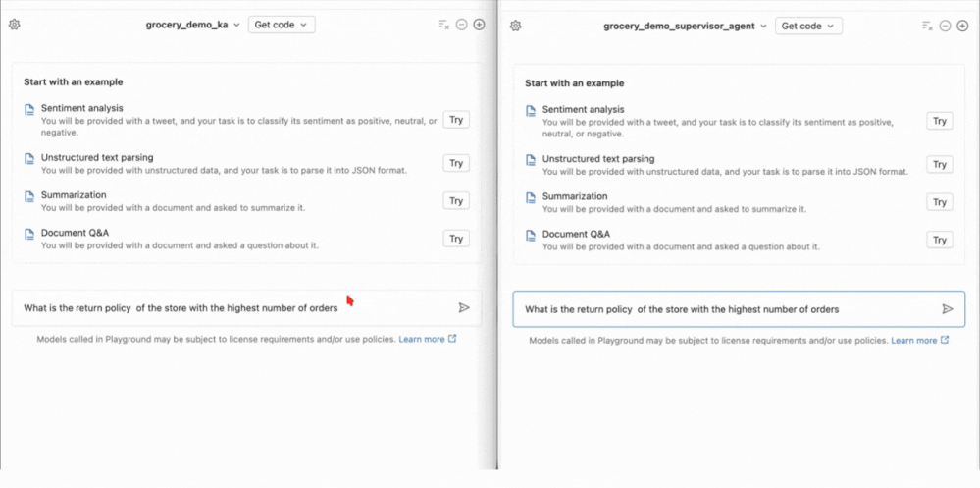Select 'Sentiment analysis' title in left pane
Image resolution: width=980 pixels, height=488 pixels.
(x=81, y=108)
